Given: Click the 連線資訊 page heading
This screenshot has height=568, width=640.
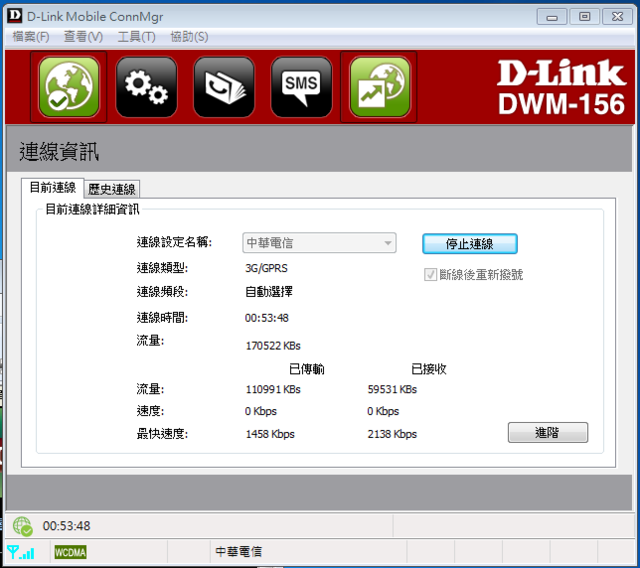Looking at the screenshot, I should click(59, 152).
